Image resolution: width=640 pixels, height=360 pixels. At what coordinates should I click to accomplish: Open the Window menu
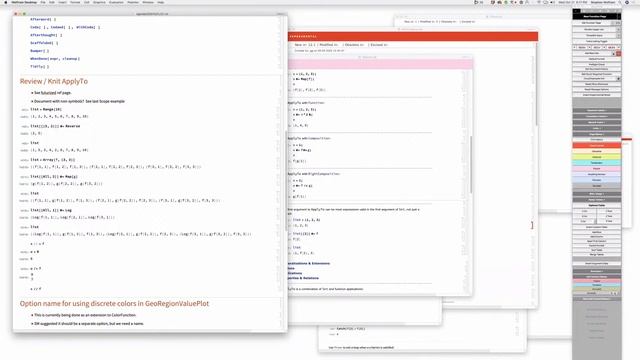[148, 2]
